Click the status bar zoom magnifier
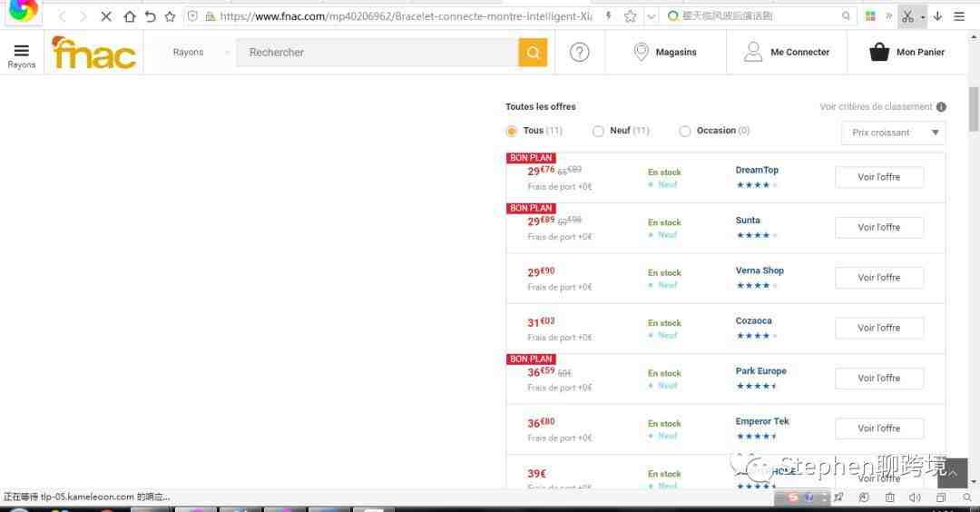980x512 pixels. coord(967,497)
